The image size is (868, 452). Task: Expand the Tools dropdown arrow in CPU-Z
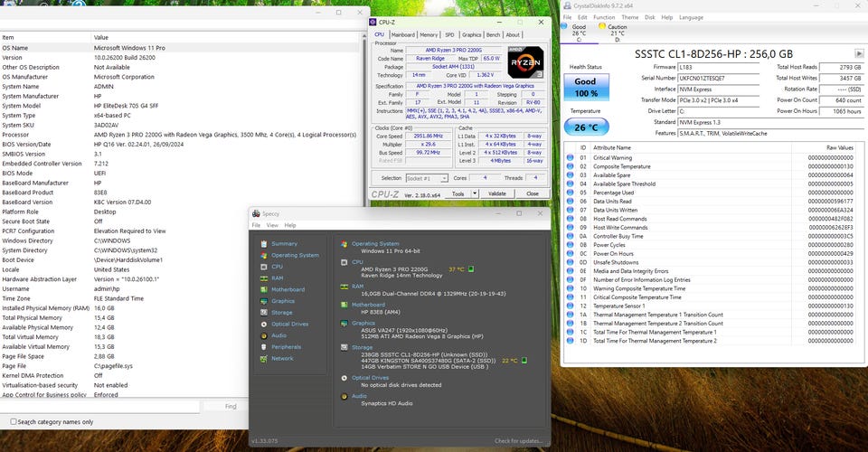pos(475,193)
